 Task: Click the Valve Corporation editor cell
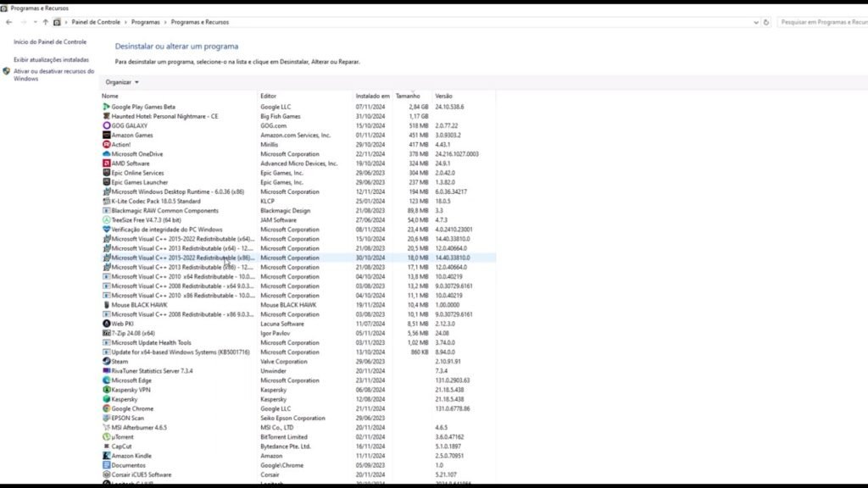[x=284, y=361]
